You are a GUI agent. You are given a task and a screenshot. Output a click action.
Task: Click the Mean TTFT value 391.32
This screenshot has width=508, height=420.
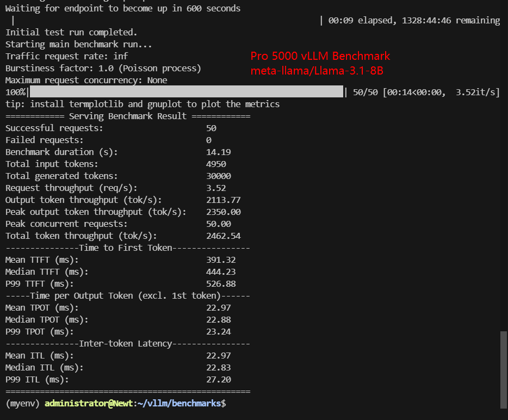[x=221, y=260]
